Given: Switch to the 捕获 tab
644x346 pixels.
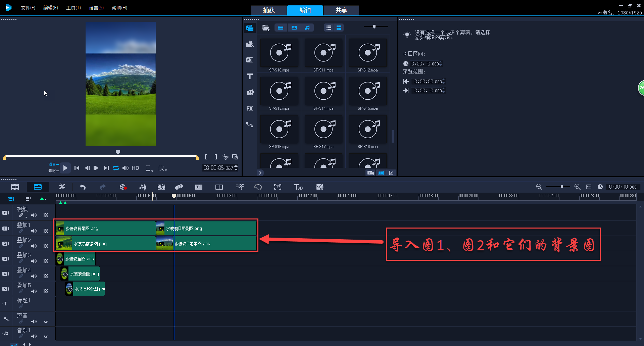Looking at the screenshot, I should (269, 10).
